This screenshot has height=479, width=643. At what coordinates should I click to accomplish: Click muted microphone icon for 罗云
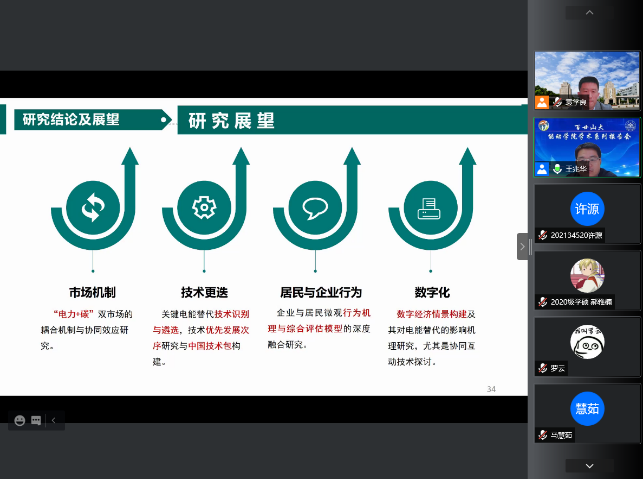(541, 368)
